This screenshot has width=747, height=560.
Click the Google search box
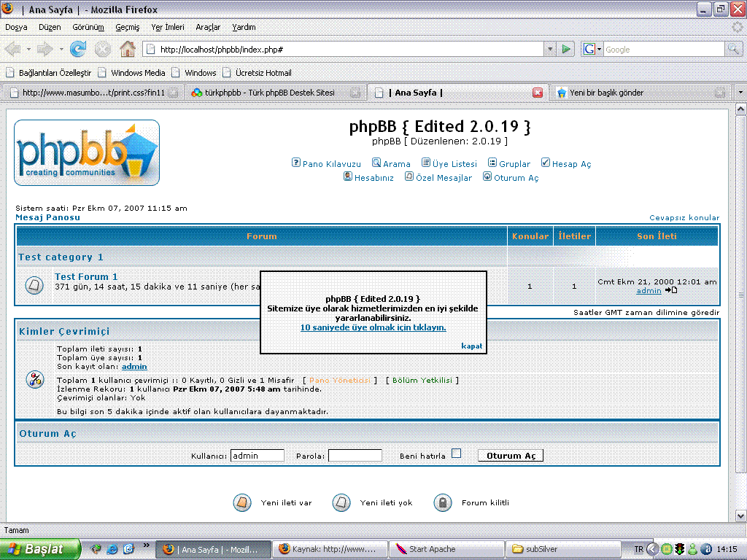[664, 49]
